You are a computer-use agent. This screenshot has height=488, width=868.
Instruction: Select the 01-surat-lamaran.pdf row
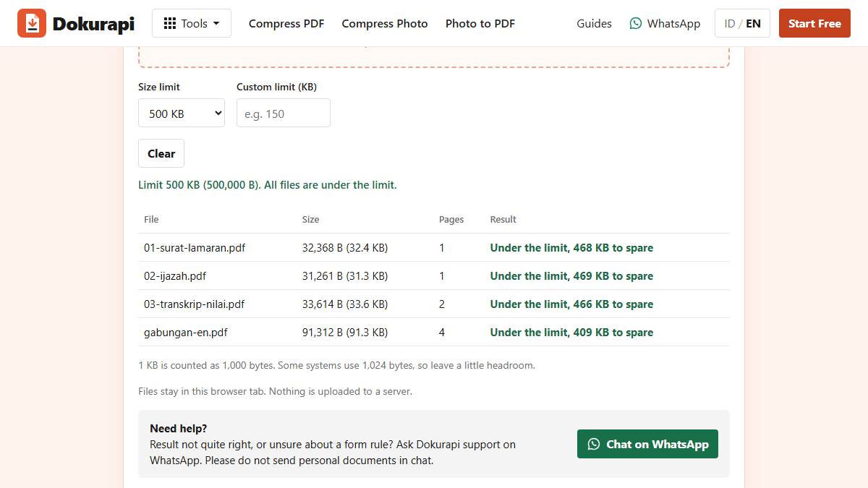[x=434, y=247]
